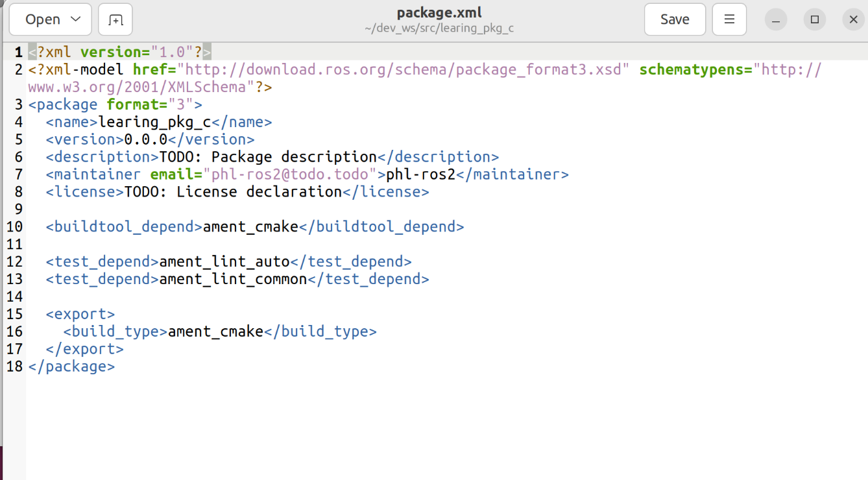Click the ament_lint_common dependency text

pyautogui.click(x=233, y=280)
